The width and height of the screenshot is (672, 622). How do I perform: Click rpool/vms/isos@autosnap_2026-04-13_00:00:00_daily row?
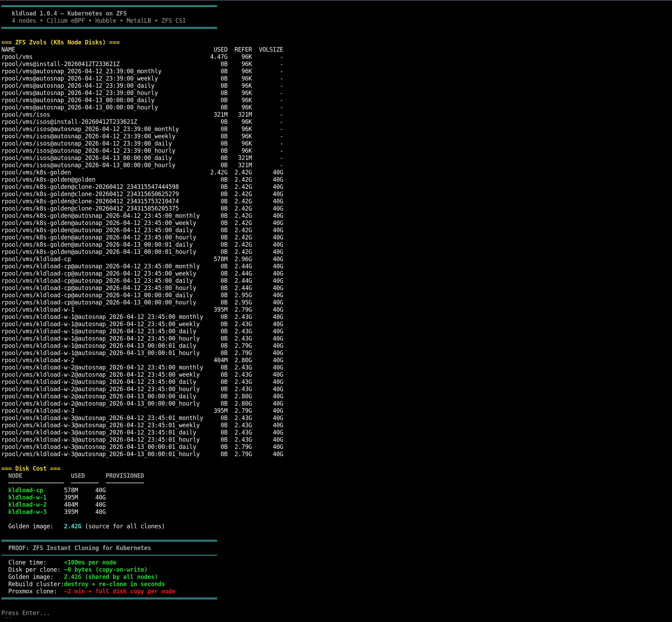click(142, 158)
